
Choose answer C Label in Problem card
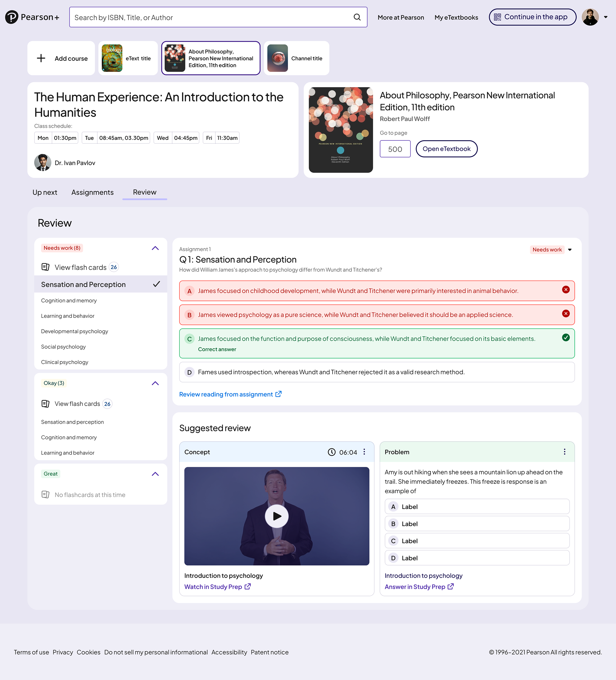pyautogui.click(x=477, y=541)
